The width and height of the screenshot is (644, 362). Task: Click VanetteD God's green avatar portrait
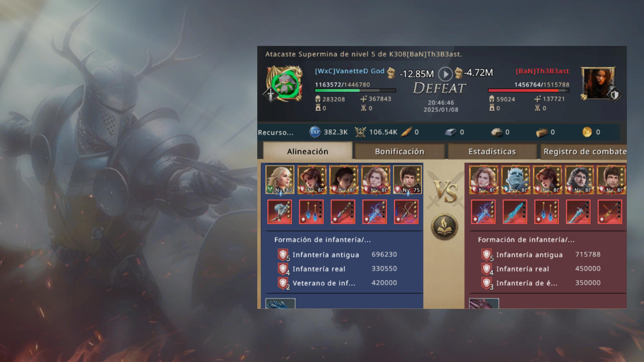[285, 84]
